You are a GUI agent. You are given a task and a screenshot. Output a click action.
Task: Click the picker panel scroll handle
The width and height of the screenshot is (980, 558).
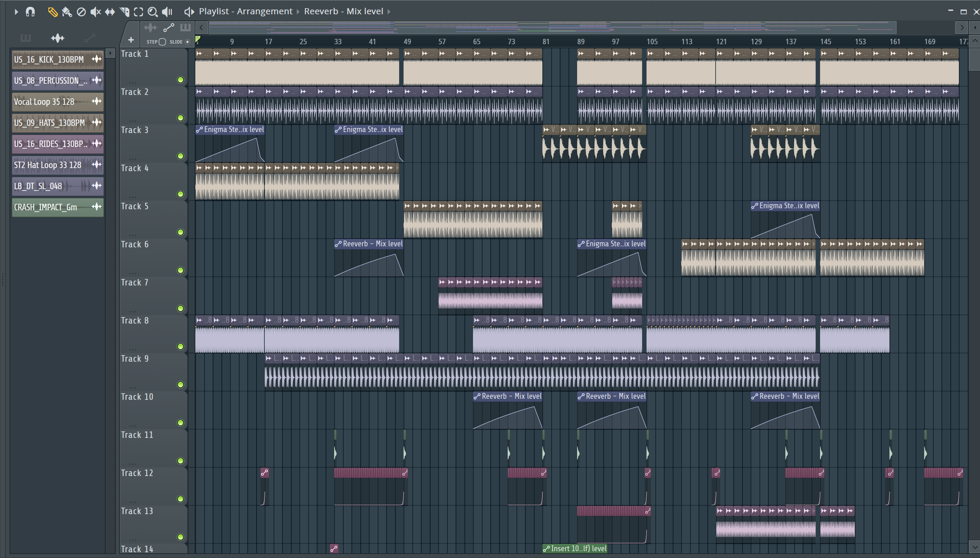point(110,53)
